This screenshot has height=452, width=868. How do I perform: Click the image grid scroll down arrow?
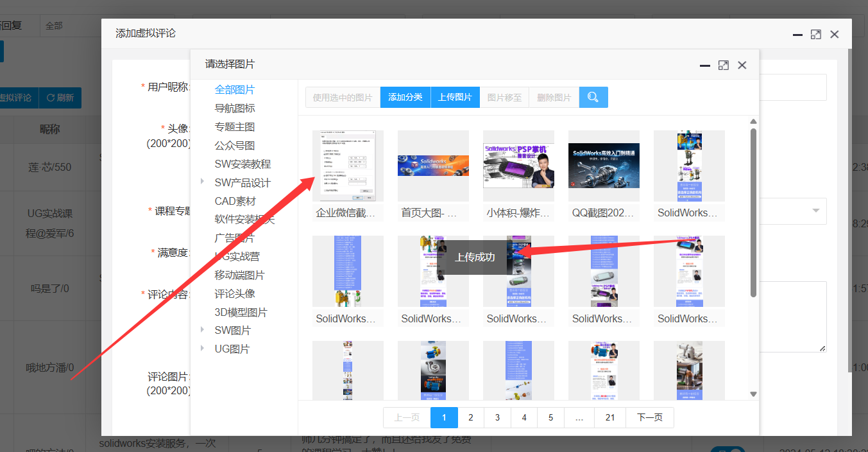point(754,394)
